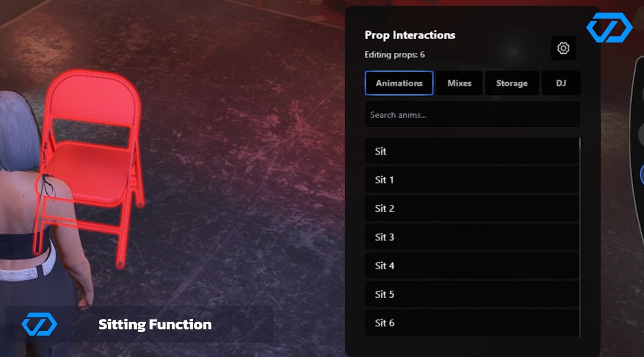Open the settings gear in Prop Interactions

click(563, 48)
